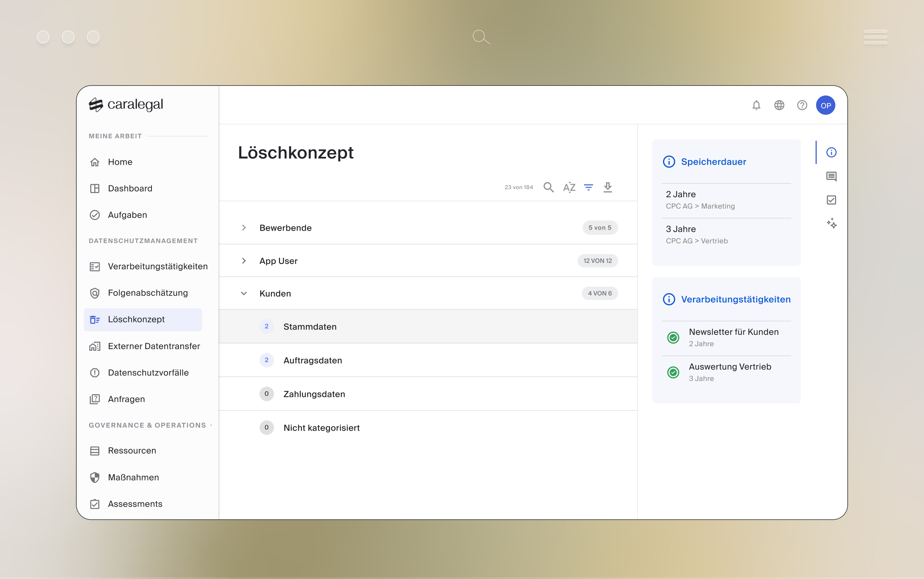Image resolution: width=924 pixels, height=579 pixels.
Task: Open the help question mark icon
Action: (x=802, y=105)
